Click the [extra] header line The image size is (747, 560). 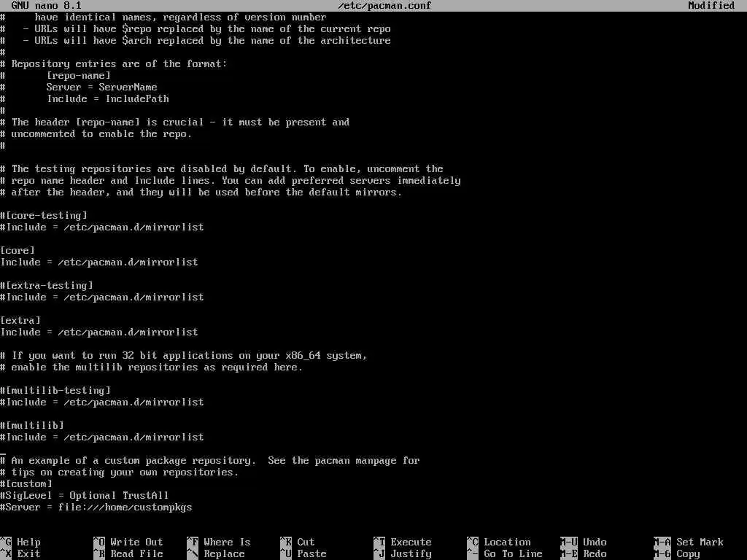click(20, 321)
